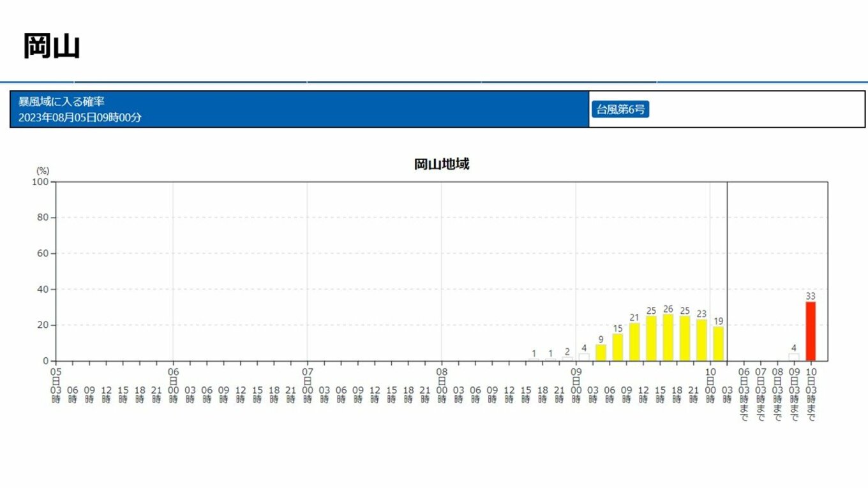Click the 暴風域に入る確率 header text
Image resolution: width=868 pixels, height=488 pixels.
[61, 102]
